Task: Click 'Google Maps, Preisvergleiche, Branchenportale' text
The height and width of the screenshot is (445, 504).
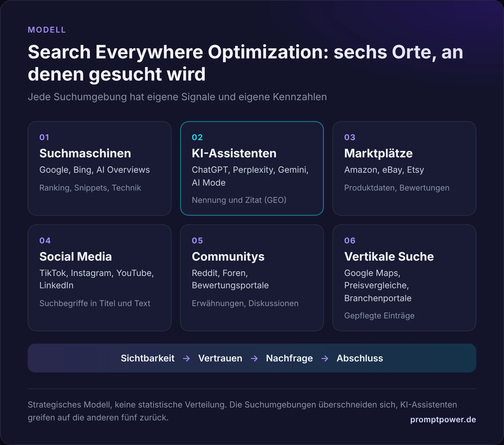Action: [378, 286]
